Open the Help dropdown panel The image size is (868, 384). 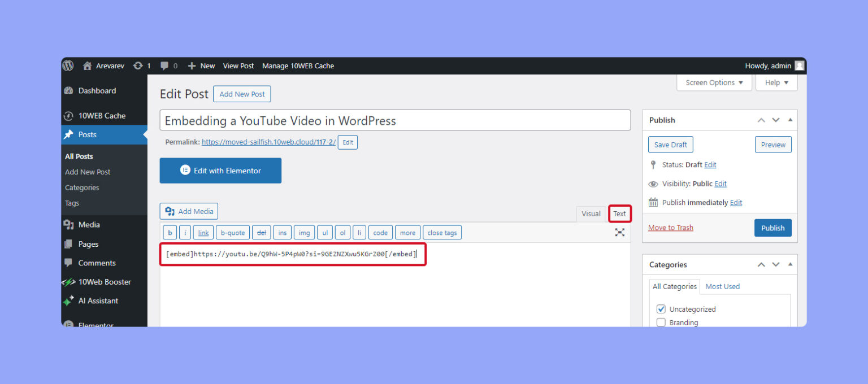(x=776, y=82)
